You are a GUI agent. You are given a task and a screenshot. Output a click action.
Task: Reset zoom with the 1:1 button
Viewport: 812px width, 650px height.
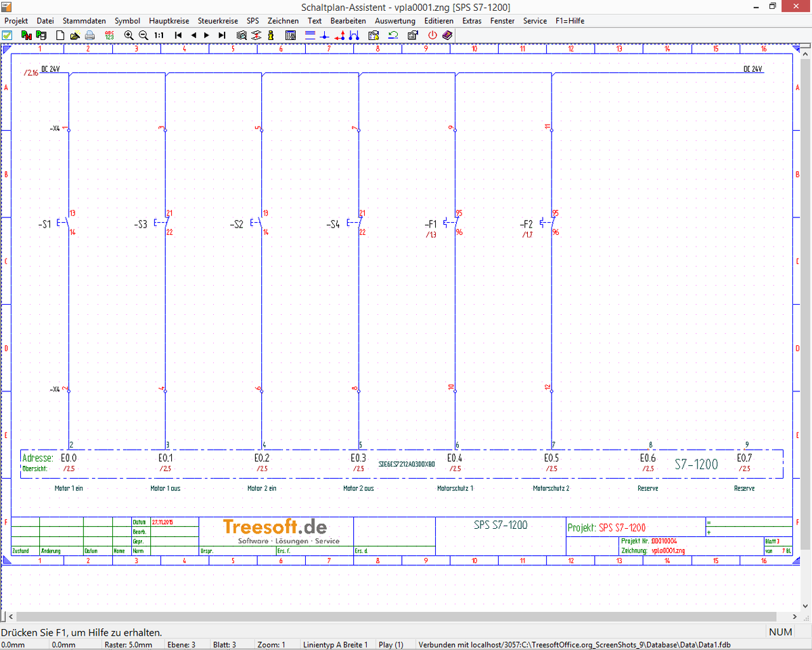[x=159, y=35]
